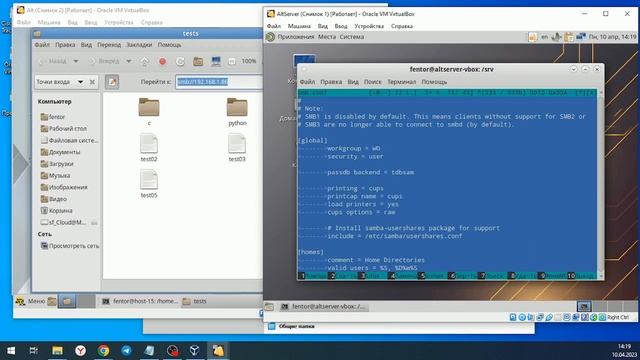
Task: Switch to fentor@host-15 terminal task on panel
Action: 140,302
